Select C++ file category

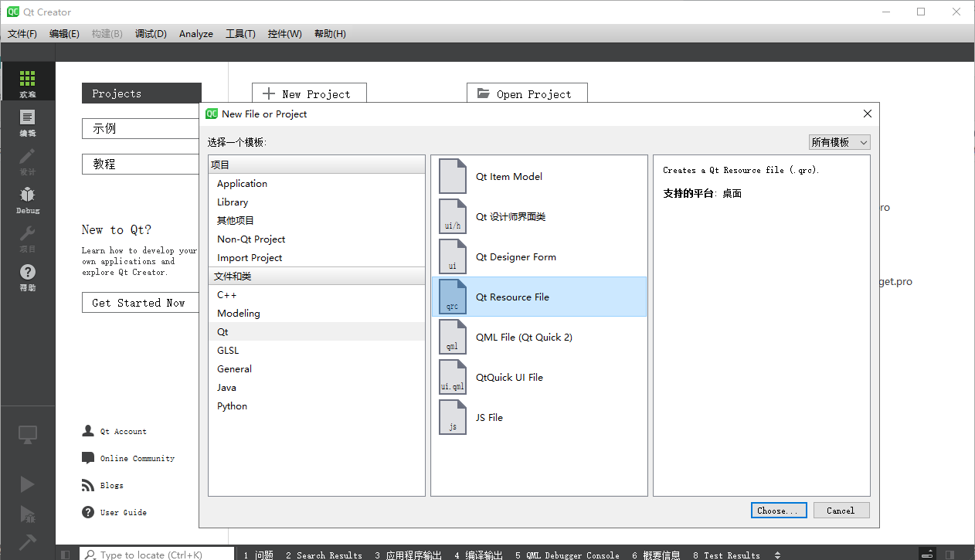coord(317,295)
